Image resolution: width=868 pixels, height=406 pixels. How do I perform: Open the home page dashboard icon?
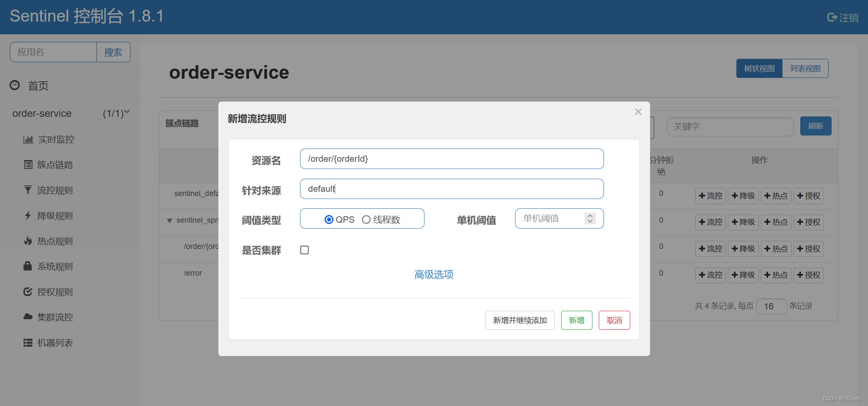15,86
